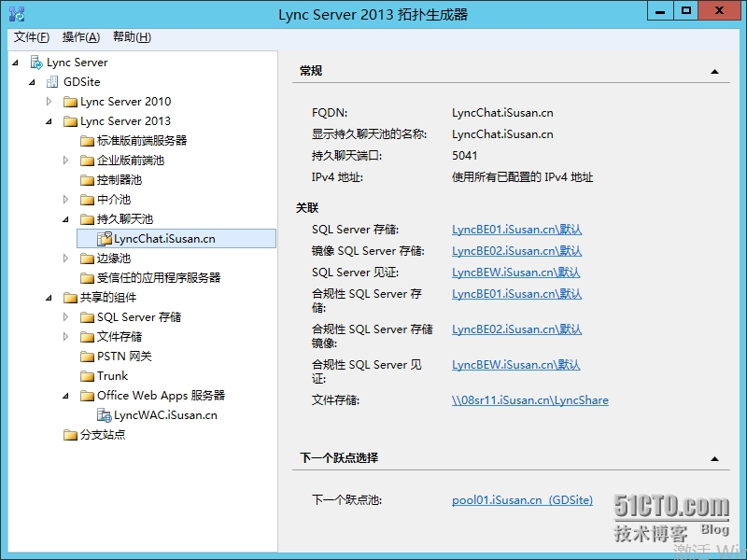The width and height of the screenshot is (747, 560).
Task: Open pool01.iSusan.cn (GDSite) next hop link
Action: (x=522, y=500)
